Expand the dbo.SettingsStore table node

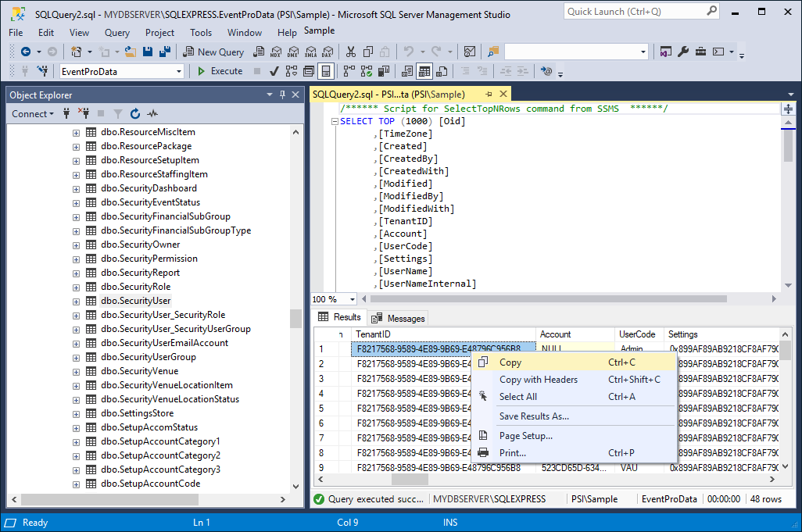pos(76,414)
